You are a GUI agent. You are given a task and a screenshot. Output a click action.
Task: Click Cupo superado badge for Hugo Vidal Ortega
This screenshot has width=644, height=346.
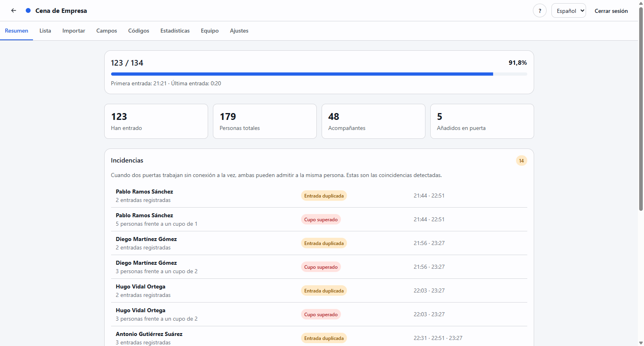tap(321, 314)
